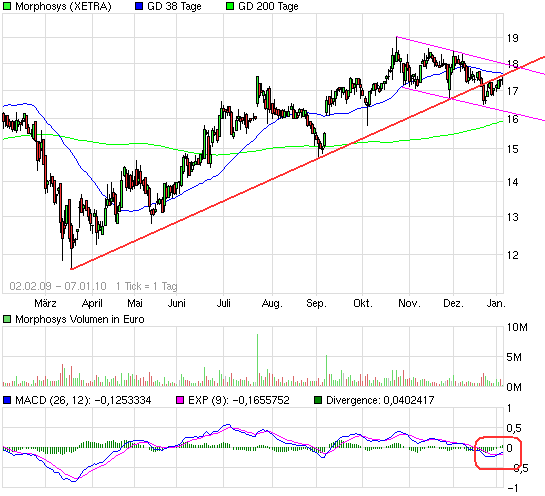The height and width of the screenshot is (496, 545).
Task: Click the 'GD 200 Tage' legend label
Action: click(268, 6)
